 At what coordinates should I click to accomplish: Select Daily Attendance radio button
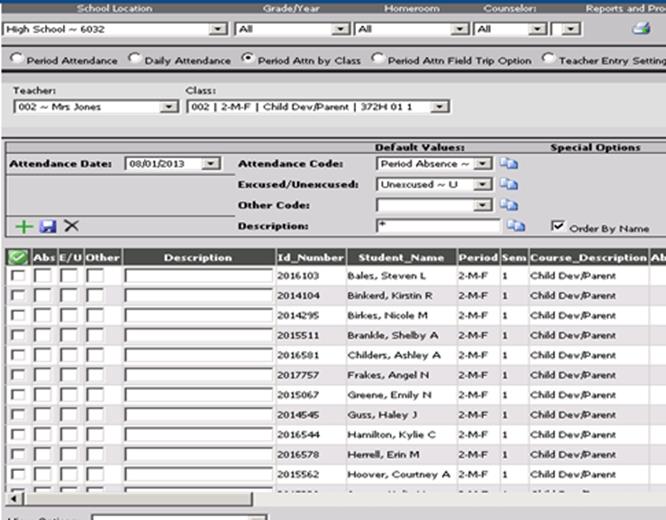(135, 58)
